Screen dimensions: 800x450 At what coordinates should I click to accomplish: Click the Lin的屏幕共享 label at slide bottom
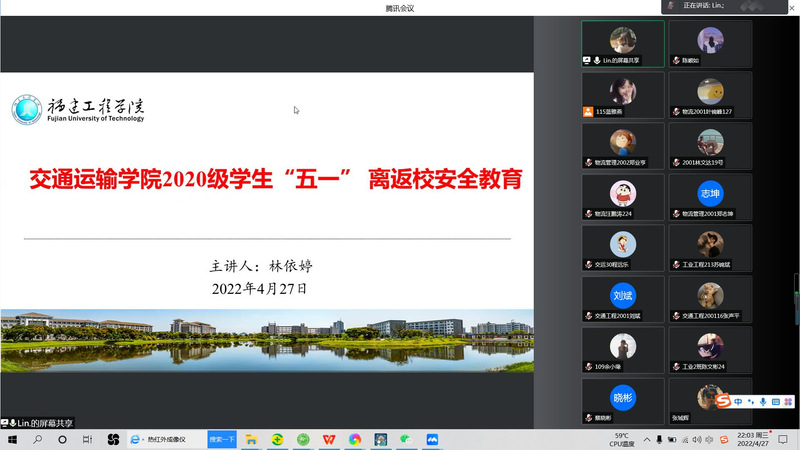tap(38, 423)
